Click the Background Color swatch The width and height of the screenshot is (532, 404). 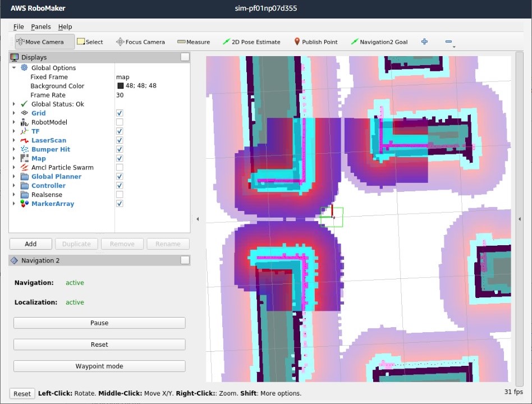120,86
